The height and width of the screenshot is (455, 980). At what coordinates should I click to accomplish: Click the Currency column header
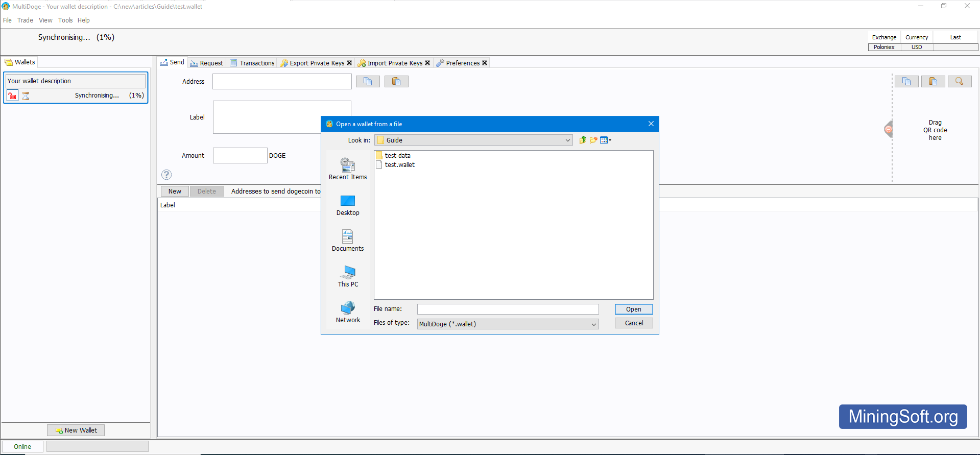point(917,37)
